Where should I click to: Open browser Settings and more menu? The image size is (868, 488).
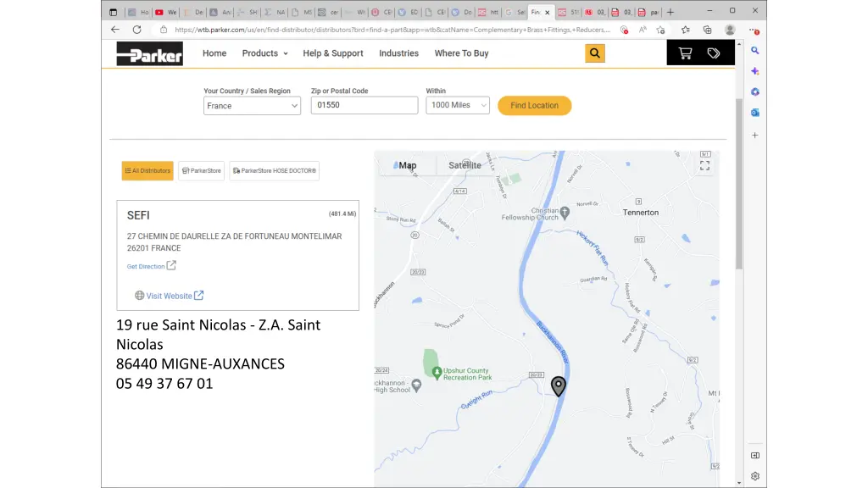754,30
